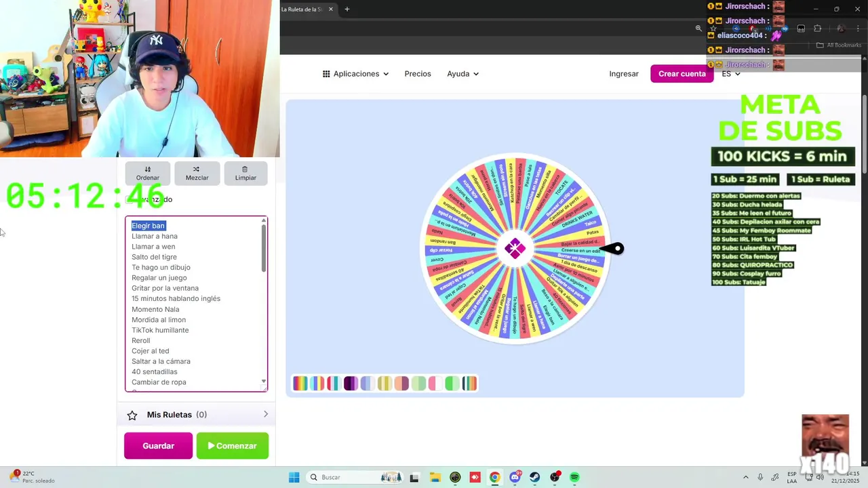Open the Precios page
The height and width of the screenshot is (488, 868).
pos(418,74)
